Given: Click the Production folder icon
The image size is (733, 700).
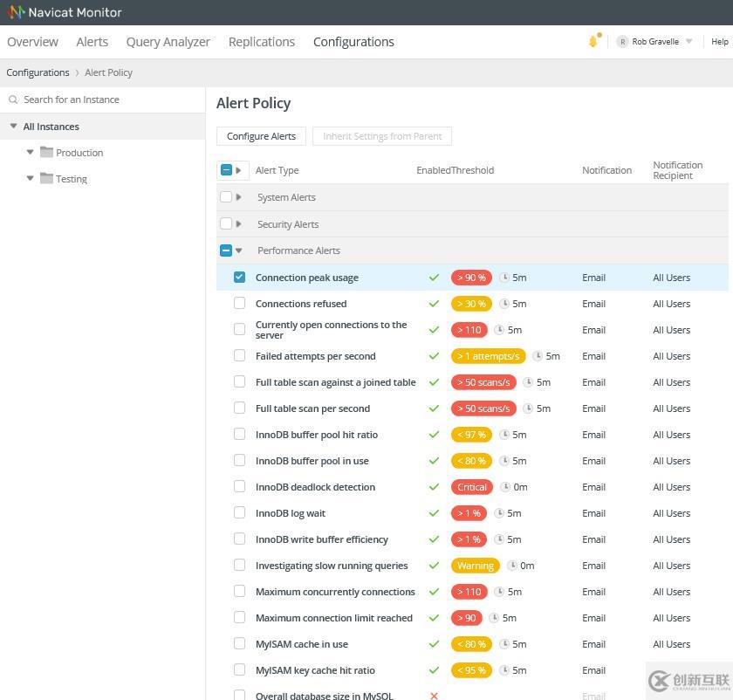Looking at the screenshot, I should coord(46,152).
